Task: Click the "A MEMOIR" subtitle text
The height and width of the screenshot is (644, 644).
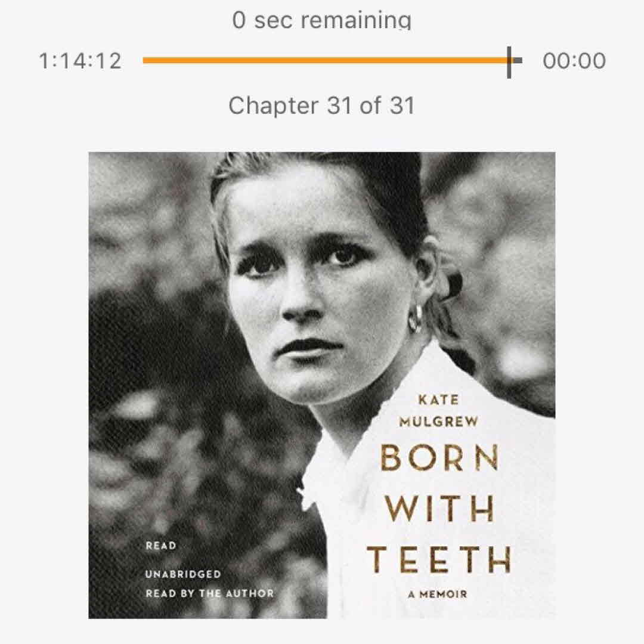Action: coord(438,594)
